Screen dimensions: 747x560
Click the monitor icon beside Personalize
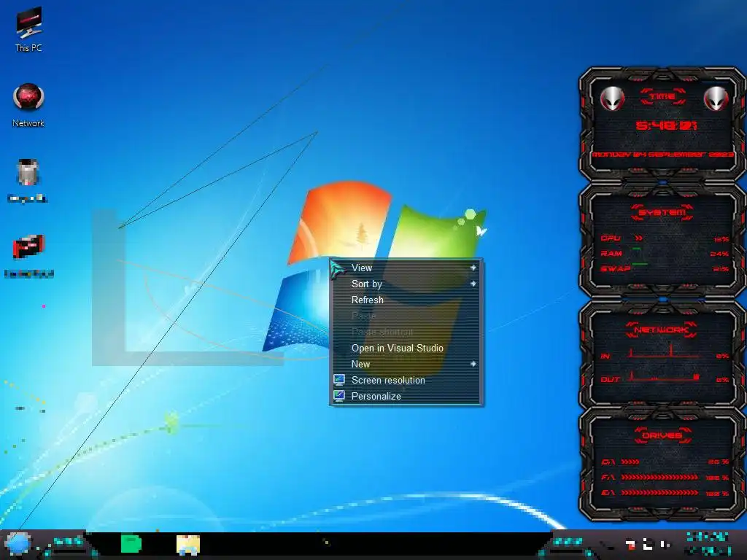(339, 396)
